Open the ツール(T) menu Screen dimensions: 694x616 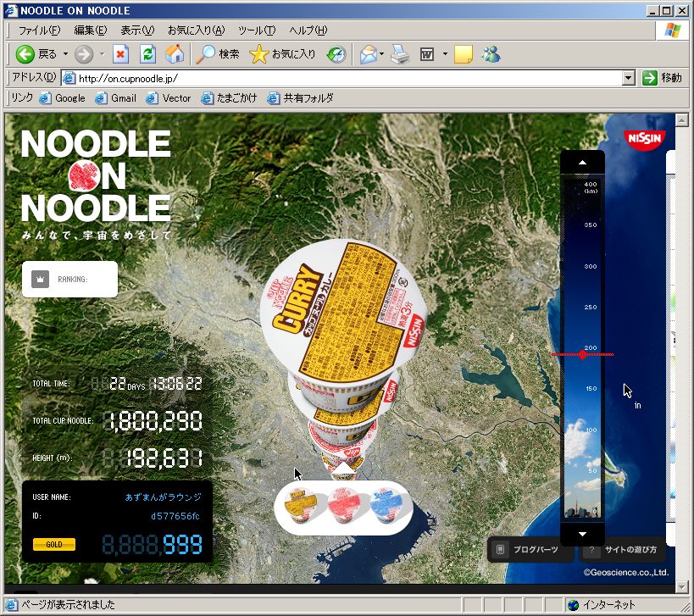point(256,31)
